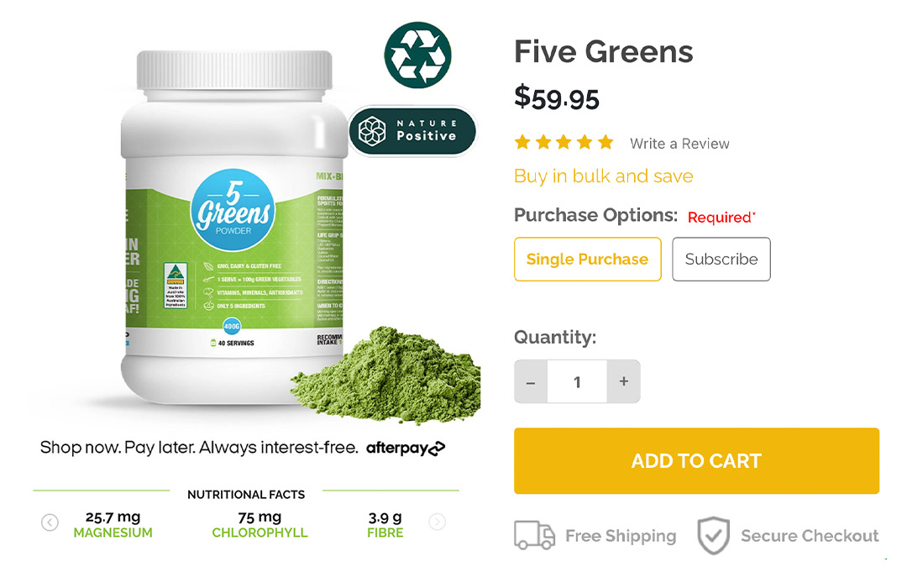
Task: Click the green recycling symbol icon
Action: tap(417, 55)
